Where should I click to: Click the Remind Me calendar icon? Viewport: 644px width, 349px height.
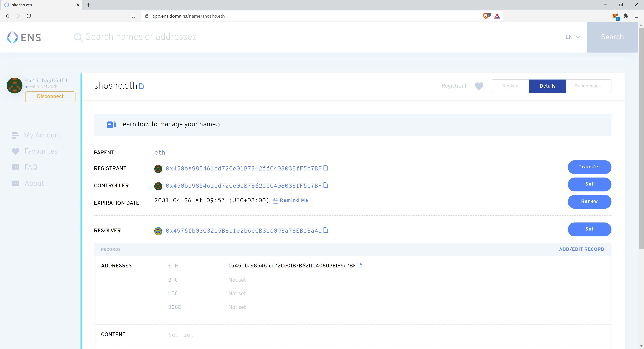(275, 201)
